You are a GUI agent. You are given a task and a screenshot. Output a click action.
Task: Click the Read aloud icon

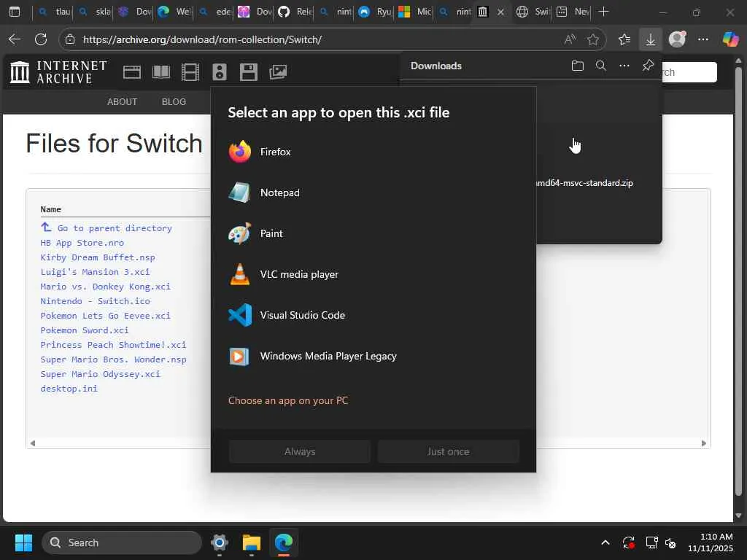coord(570,39)
